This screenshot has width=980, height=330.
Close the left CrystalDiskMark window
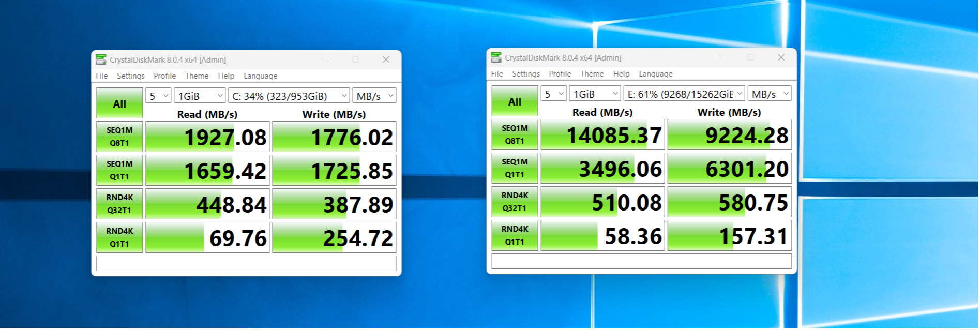(x=386, y=59)
